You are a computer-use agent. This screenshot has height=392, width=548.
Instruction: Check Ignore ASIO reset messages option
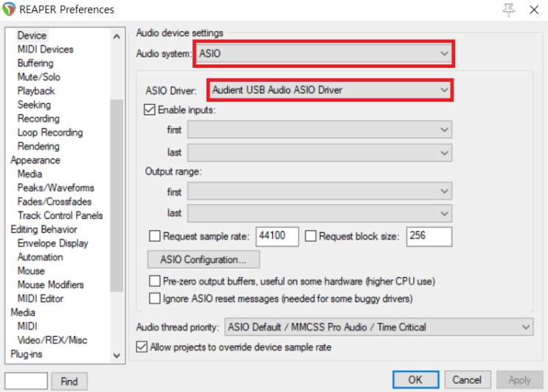tap(154, 298)
